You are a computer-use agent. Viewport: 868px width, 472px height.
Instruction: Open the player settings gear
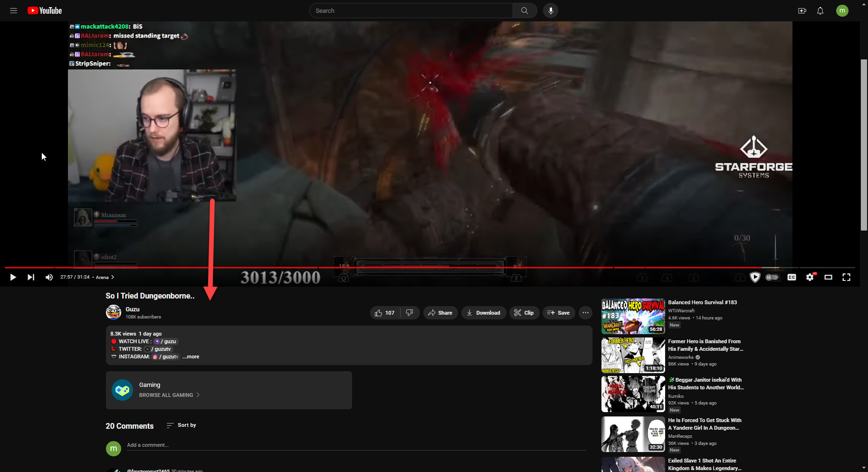coord(810,277)
